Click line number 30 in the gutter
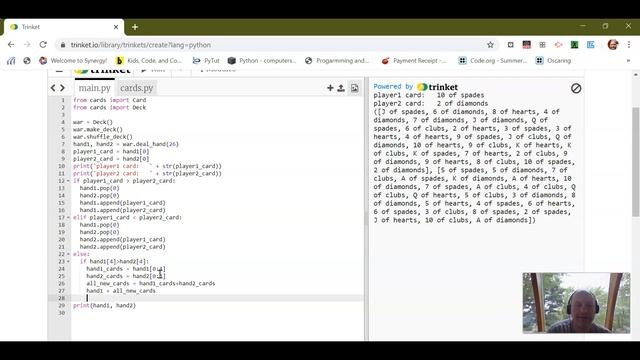 (x=62, y=313)
